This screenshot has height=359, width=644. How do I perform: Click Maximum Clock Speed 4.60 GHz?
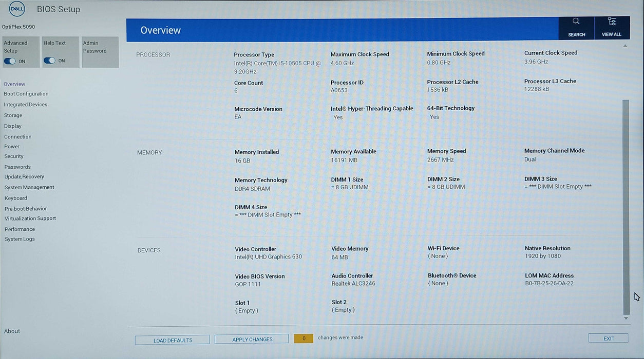[x=343, y=63]
